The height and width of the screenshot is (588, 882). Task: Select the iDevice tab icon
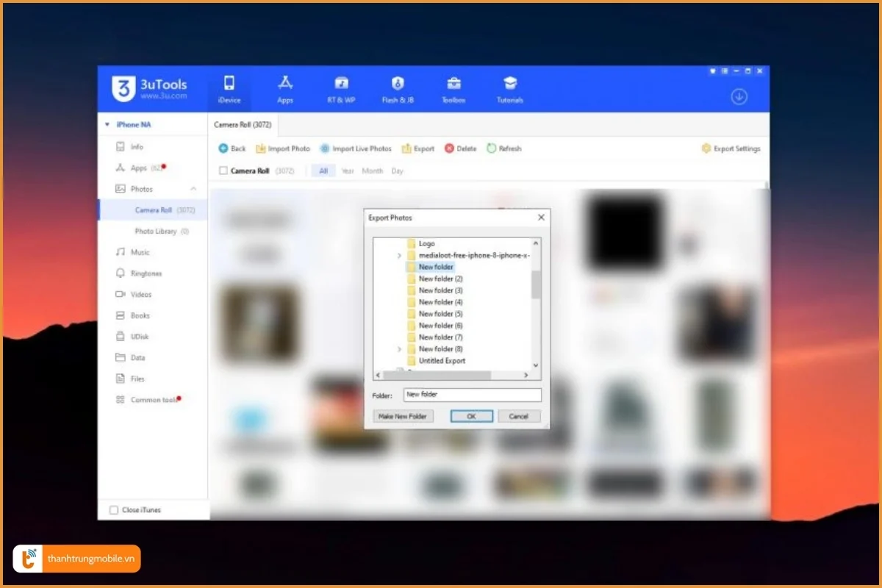[229, 83]
